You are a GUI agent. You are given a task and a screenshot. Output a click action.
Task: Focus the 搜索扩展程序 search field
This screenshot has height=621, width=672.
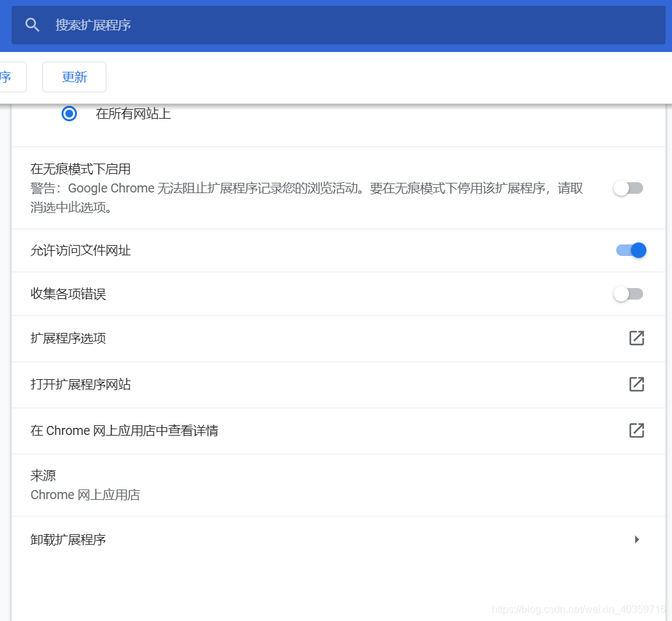click(338, 25)
